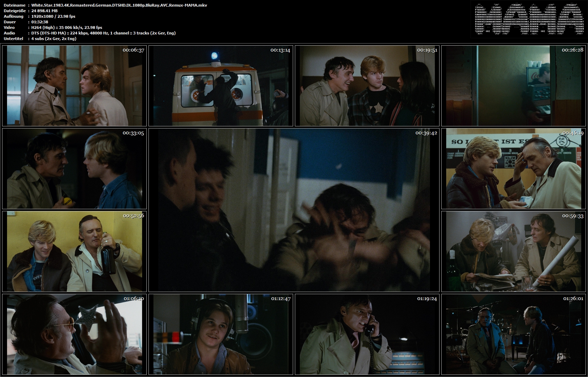Select the dark doorway frame at 00:26:28
This screenshot has width=588, height=377.
pyautogui.click(x=513, y=86)
